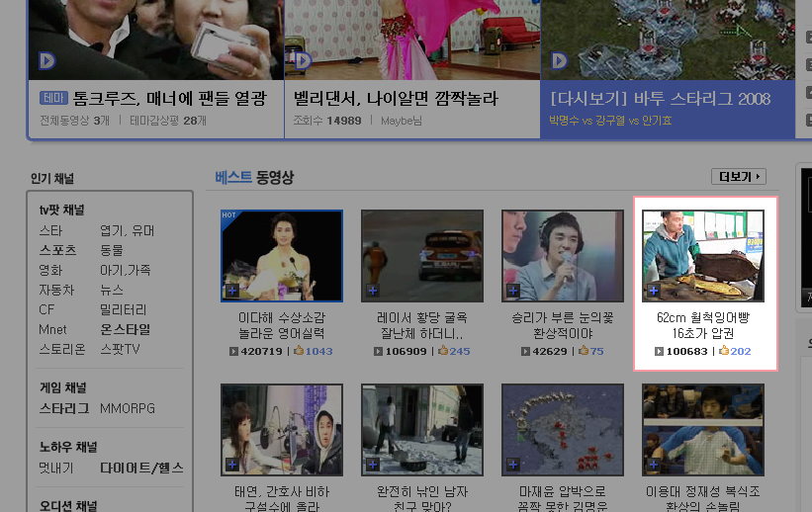Select the 동물 channel
Image resolution: width=812 pixels, height=512 pixels.
112,251
